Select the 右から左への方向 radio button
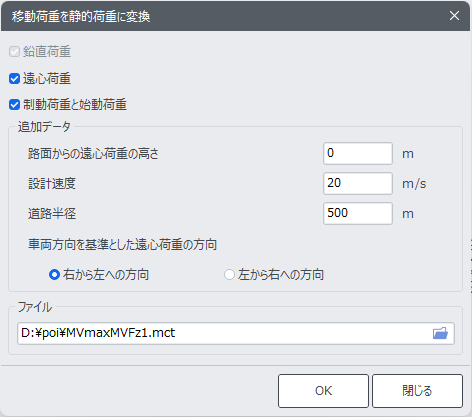 54,275
